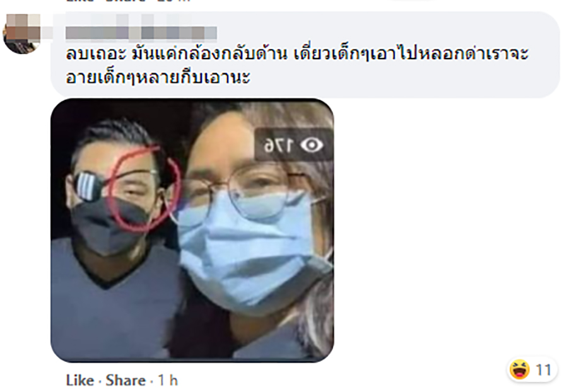Image resolution: width=574 pixels, height=392 pixels.
Task: Open the '1 h' comment timestamp
Action: (x=168, y=381)
